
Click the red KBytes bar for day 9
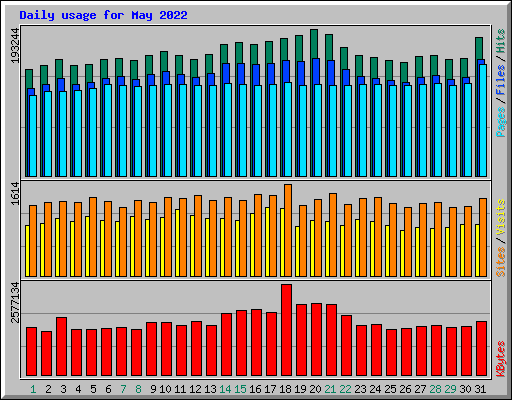point(151,349)
